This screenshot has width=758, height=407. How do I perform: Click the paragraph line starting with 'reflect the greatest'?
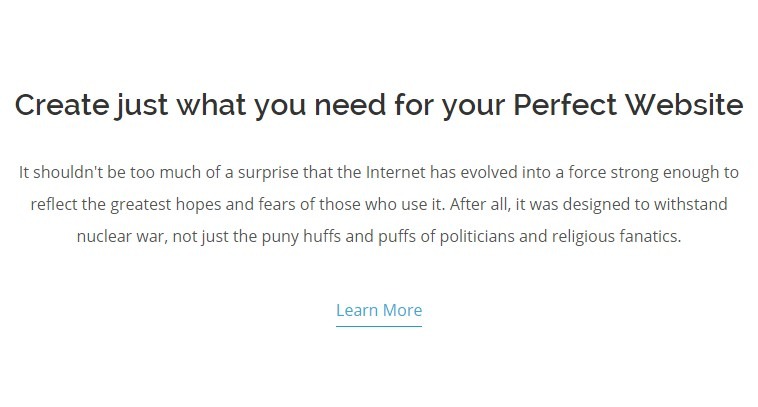(x=379, y=204)
